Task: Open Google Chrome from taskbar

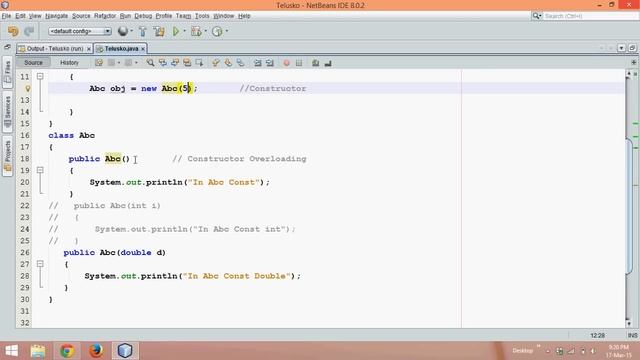Action: pos(67,351)
